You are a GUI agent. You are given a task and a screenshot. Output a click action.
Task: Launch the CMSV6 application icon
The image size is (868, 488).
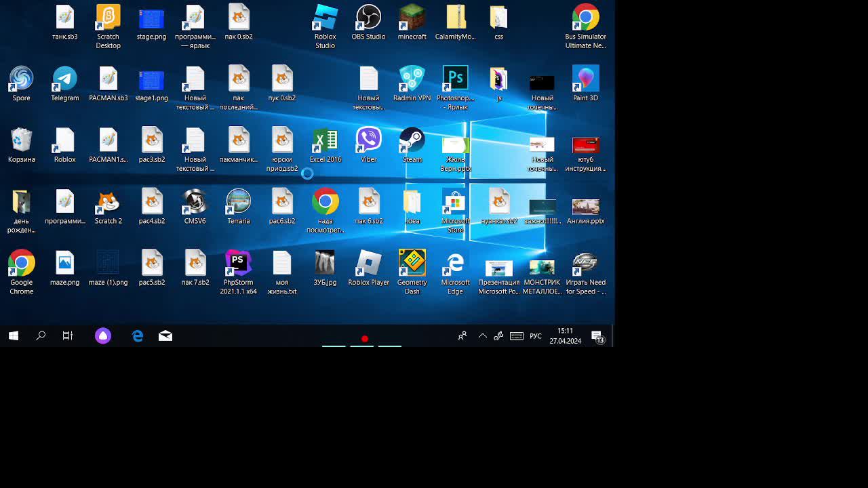pos(195,207)
